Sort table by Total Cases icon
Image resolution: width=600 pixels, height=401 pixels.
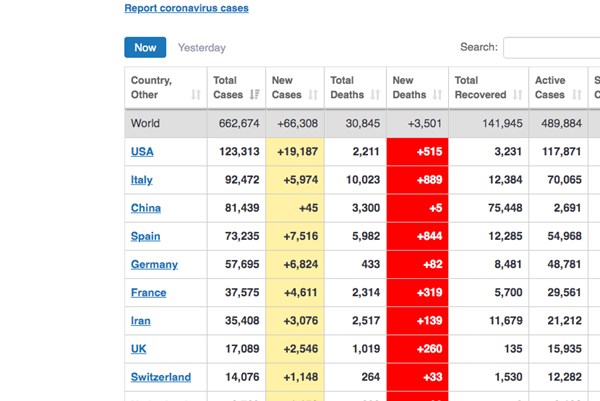[254, 95]
